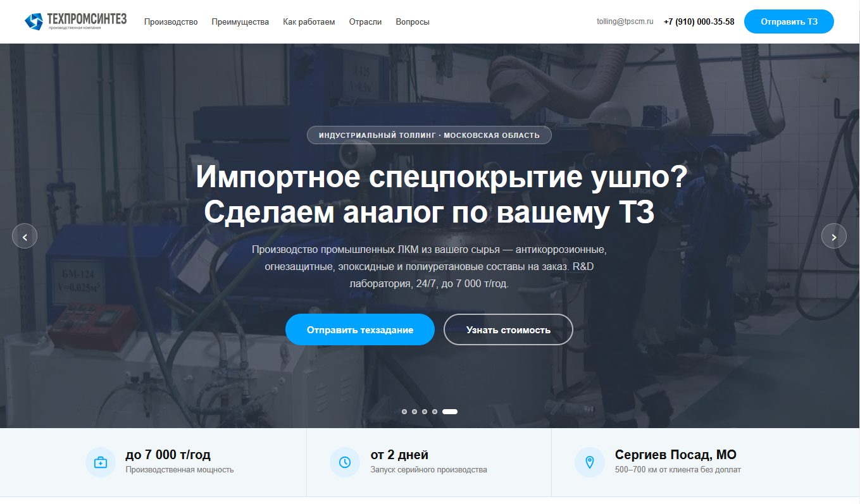
Task: Advance to next slide with right arrow
Action: (x=834, y=236)
